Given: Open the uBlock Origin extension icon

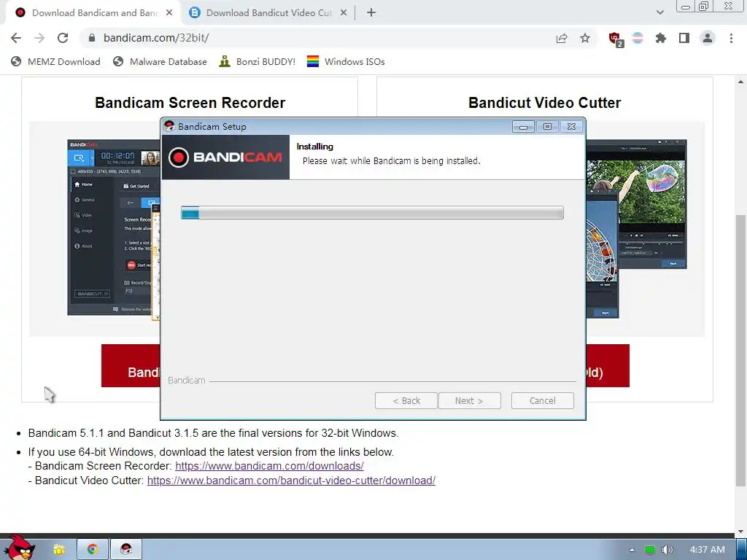Looking at the screenshot, I should tap(616, 39).
